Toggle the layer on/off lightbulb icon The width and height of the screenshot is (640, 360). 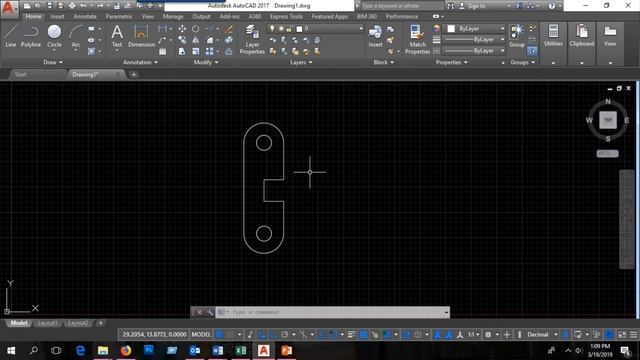tap(272, 29)
